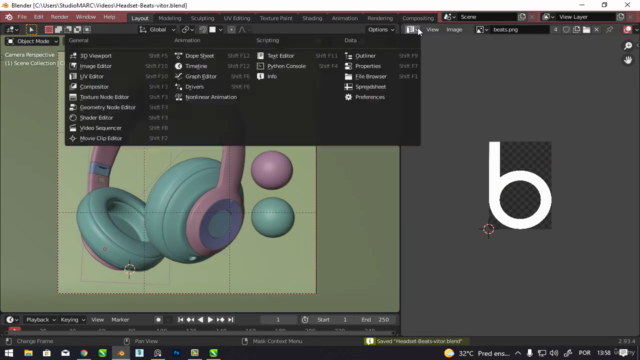The height and width of the screenshot is (360, 640).
Task: Click the Geometry Node Editor icon
Action: (x=73, y=107)
